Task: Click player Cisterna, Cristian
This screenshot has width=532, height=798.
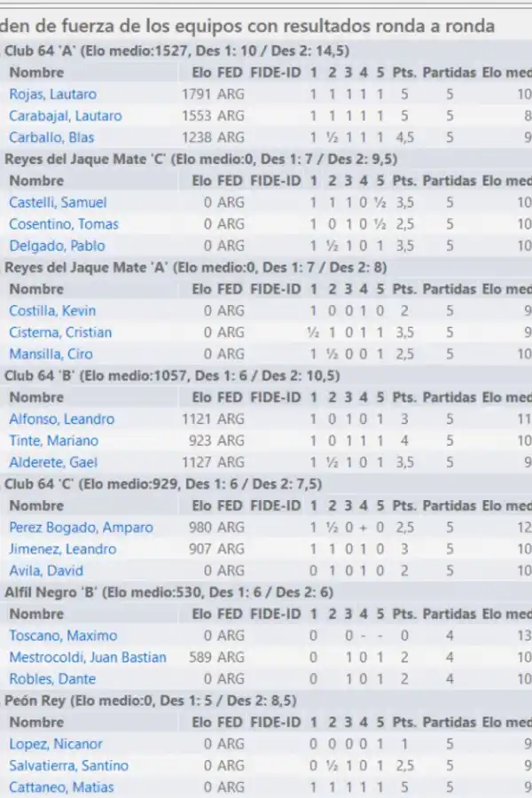Action: (x=60, y=332)
